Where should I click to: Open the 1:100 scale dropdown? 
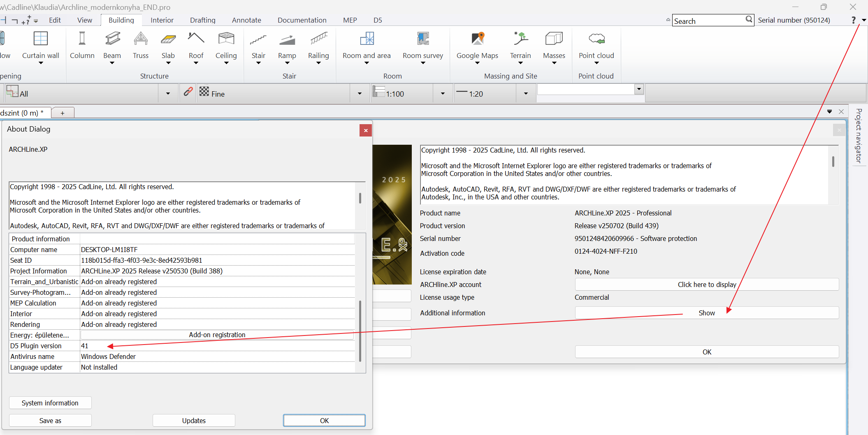tap(443, 94)
